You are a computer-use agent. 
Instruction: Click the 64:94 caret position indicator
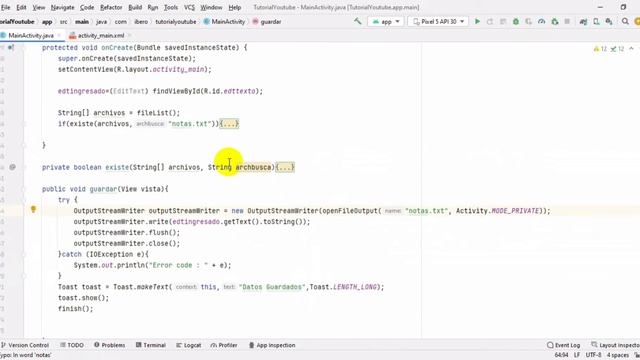[x=561, y=355]
